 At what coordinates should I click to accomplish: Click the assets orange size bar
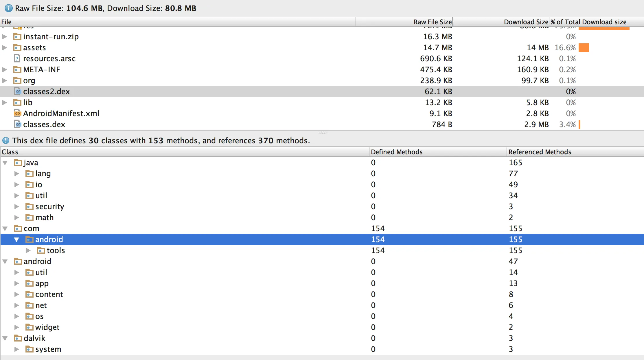pyautogui.click(x=584, y=48)
